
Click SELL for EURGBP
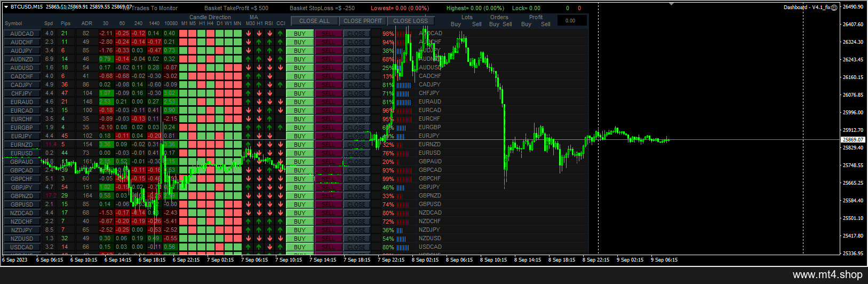[x=329, y=128]
